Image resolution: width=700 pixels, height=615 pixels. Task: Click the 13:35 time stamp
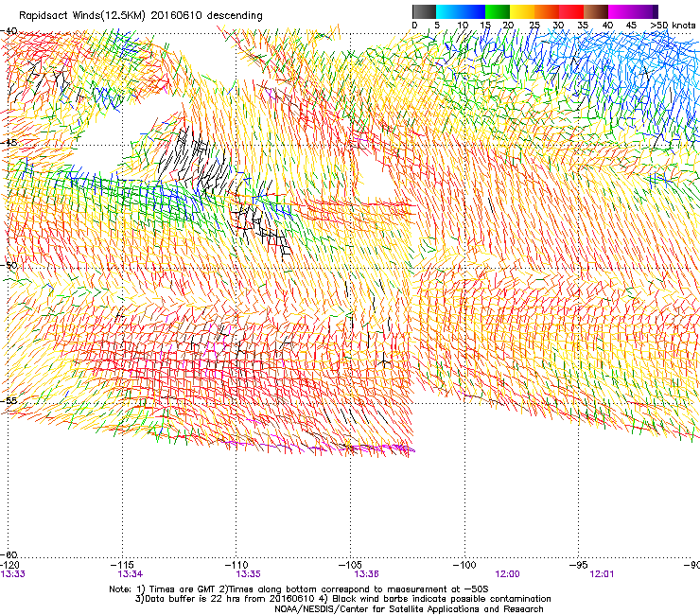coord(248,574)
